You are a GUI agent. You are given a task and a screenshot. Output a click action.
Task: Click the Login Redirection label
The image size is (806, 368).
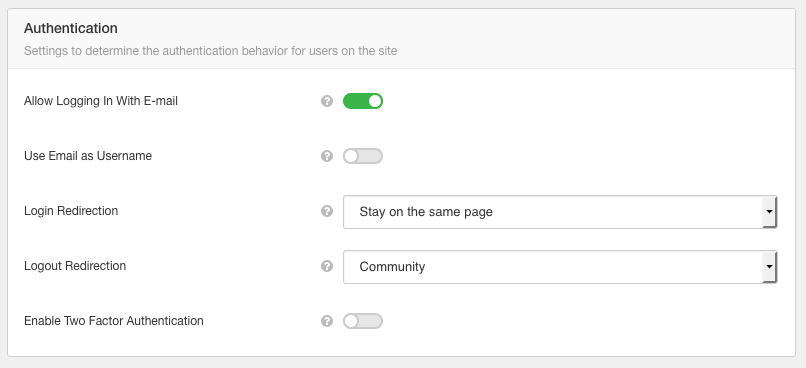(71, 211)
